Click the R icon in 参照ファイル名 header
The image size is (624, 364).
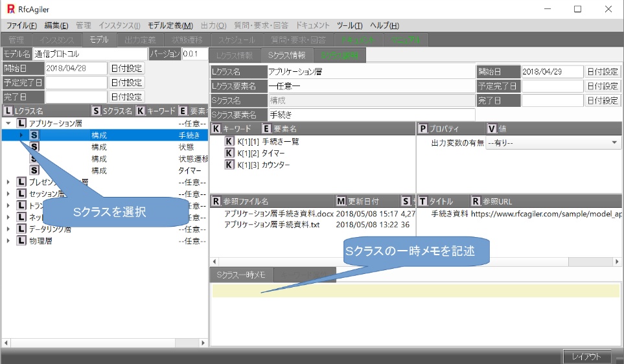pos(216,201)
